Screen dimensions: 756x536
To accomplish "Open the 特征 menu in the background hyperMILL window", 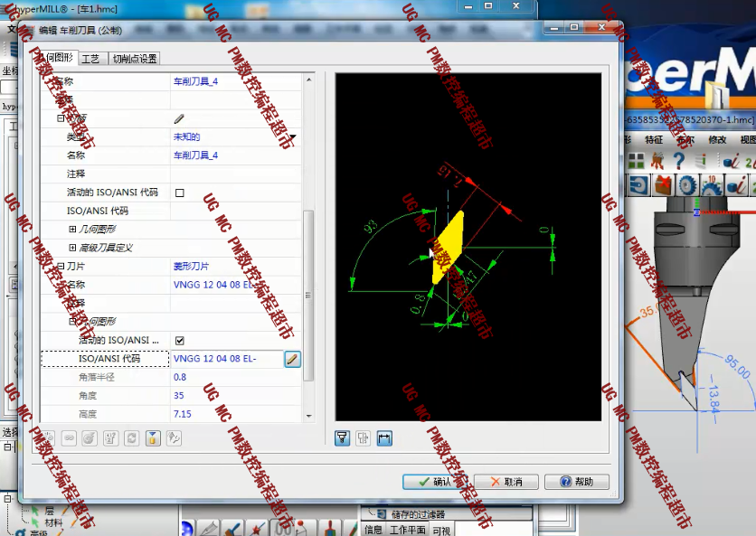I will (654, 140).
